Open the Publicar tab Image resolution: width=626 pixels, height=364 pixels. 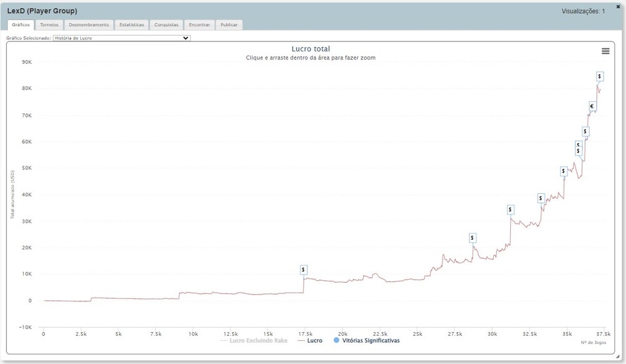229,25
